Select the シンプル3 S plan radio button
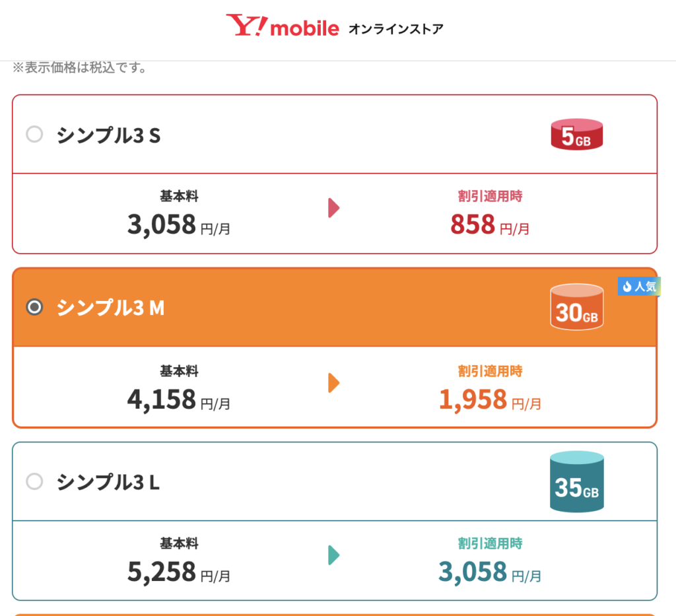 34,135
